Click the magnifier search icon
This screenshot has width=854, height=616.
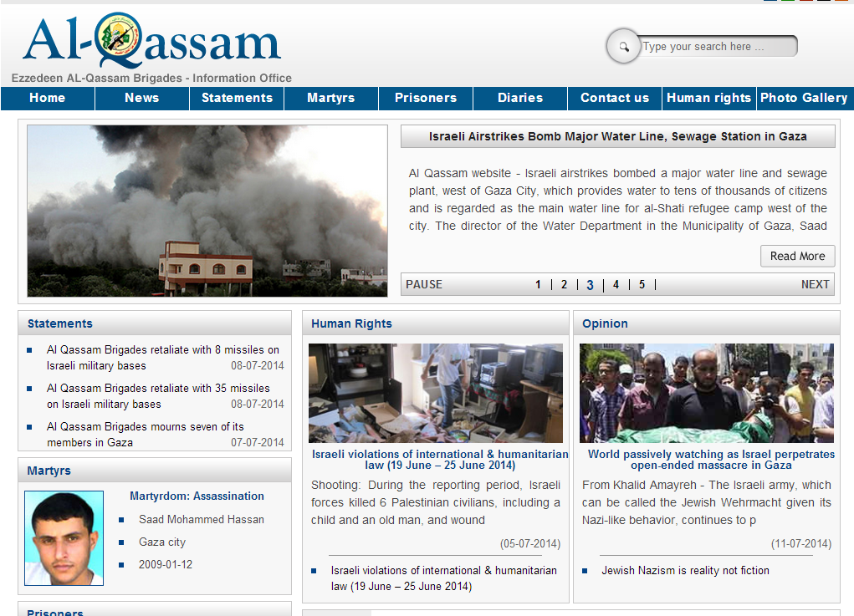click(x=624, y=46)
